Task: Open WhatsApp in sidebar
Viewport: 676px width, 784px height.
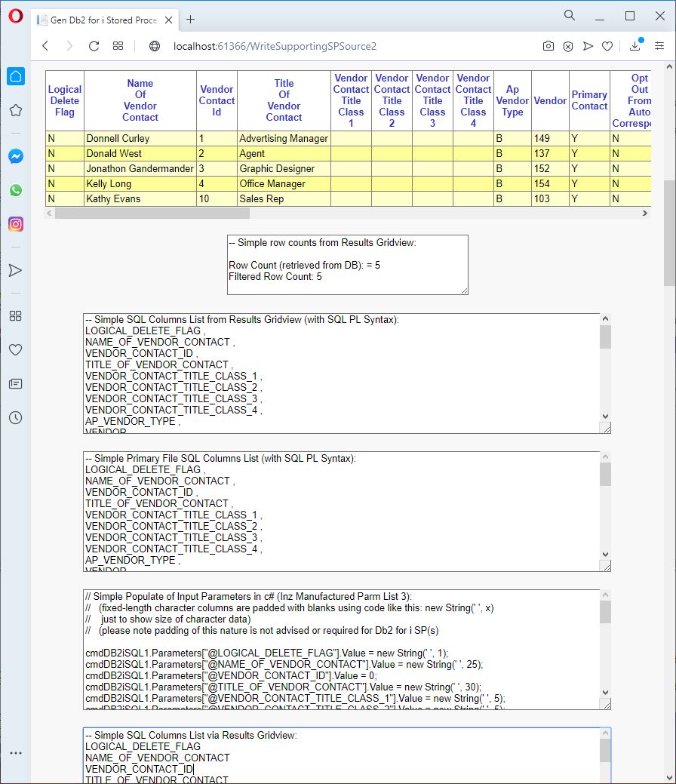Action: pyautogui.click(x=16, y=190)
